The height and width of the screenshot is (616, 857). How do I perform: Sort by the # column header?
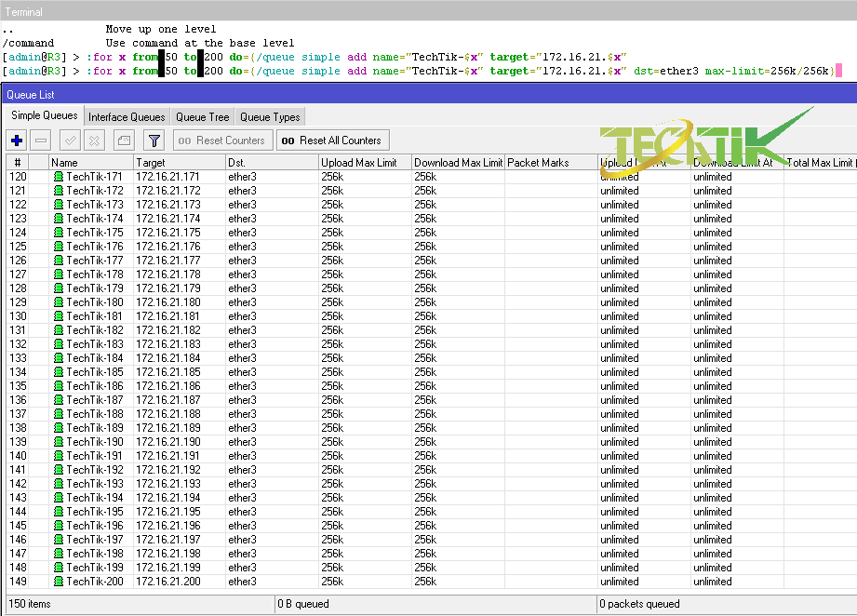(18, 162)
